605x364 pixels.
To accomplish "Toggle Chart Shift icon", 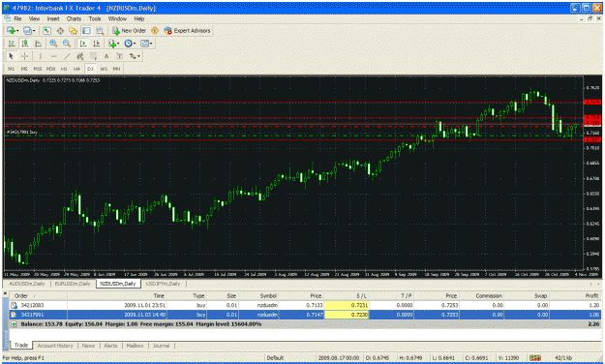I will (x=96, y=44).
